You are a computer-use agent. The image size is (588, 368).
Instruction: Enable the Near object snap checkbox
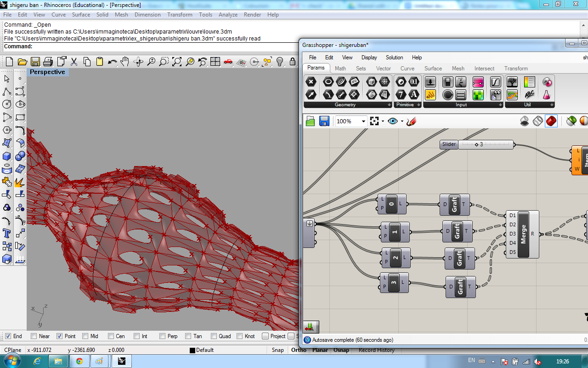coord(34,336)
